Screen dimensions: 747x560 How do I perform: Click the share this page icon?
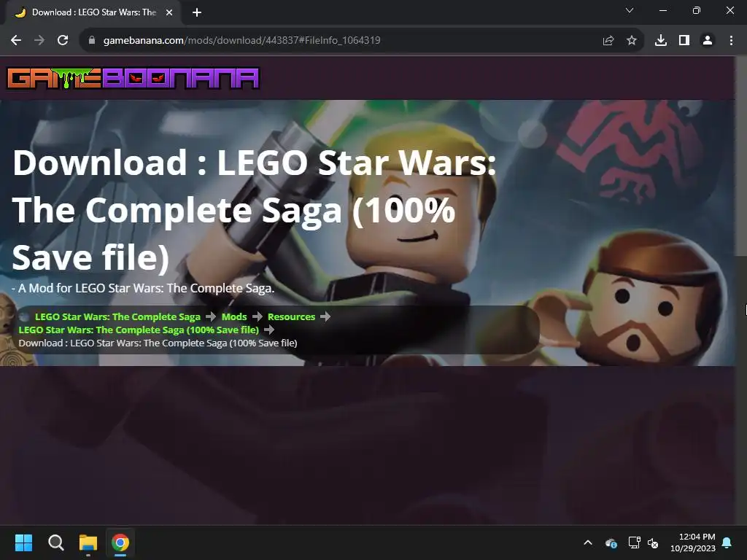click(608, 41)
